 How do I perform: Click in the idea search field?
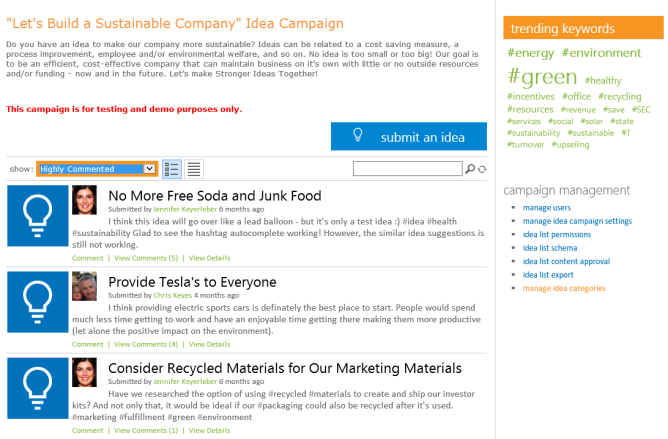coord(408,169)
